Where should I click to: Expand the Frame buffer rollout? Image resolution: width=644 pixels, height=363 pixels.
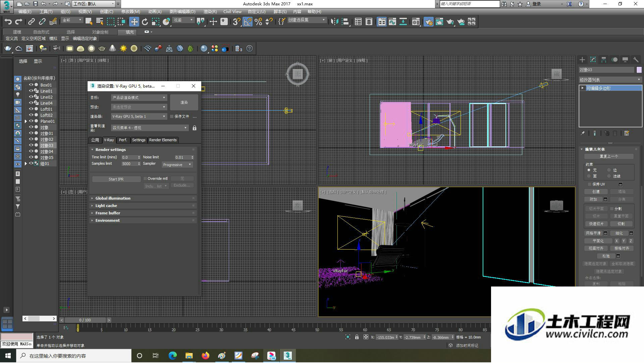[x=143, y=213]
